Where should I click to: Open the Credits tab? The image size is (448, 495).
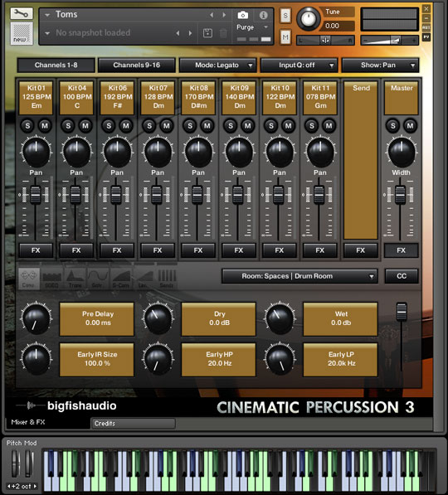133,424
